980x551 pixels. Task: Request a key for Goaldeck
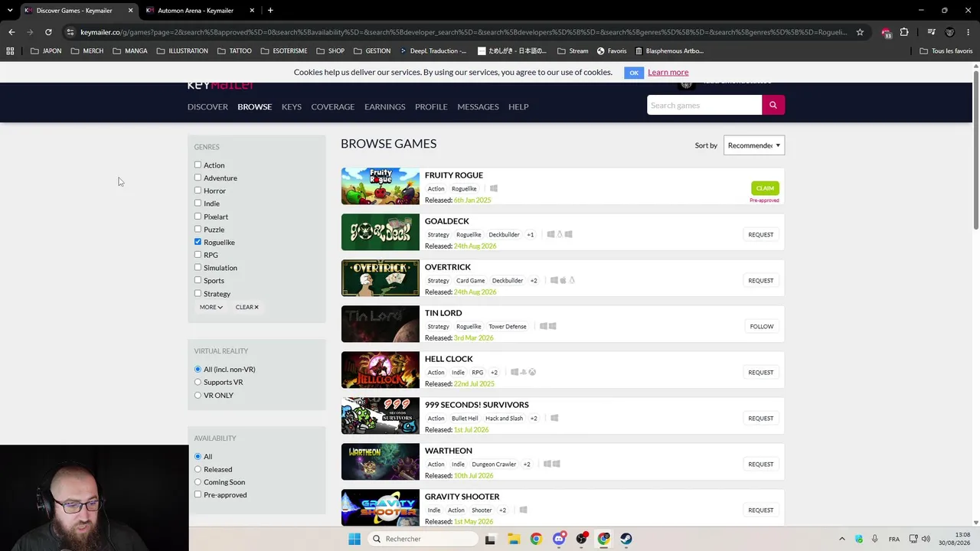[761, 235]
